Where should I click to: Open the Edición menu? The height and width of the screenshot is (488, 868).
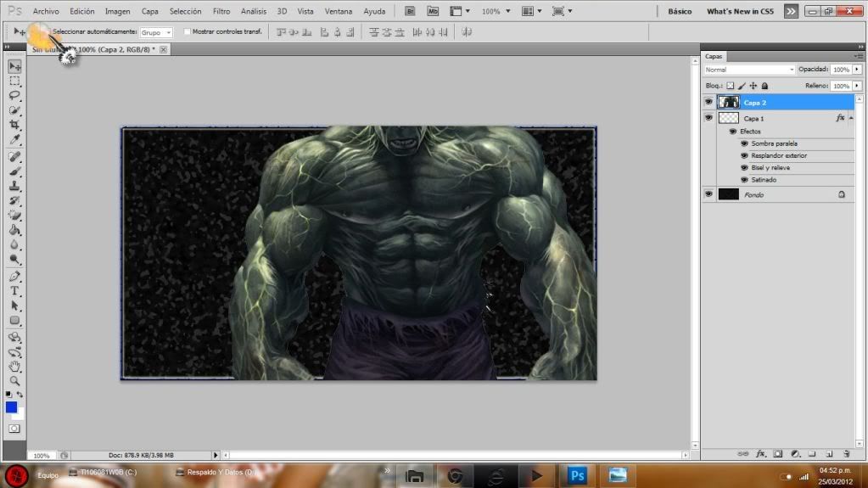(x=82, y=11)
